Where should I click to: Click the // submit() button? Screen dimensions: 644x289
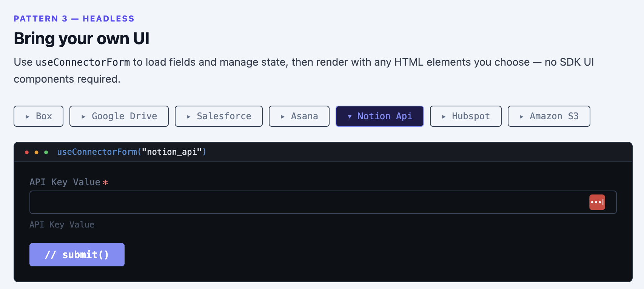[77, 255]
